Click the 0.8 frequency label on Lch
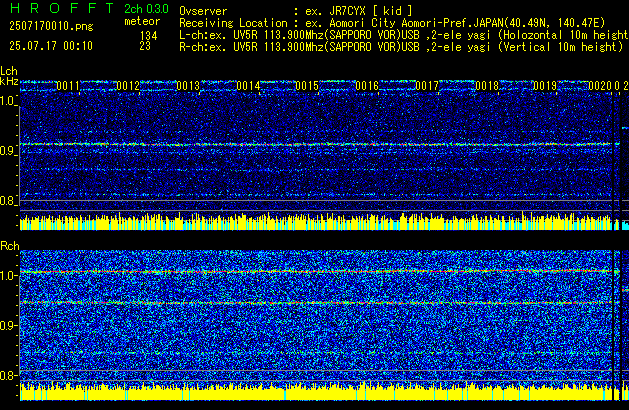 [8, 201]
